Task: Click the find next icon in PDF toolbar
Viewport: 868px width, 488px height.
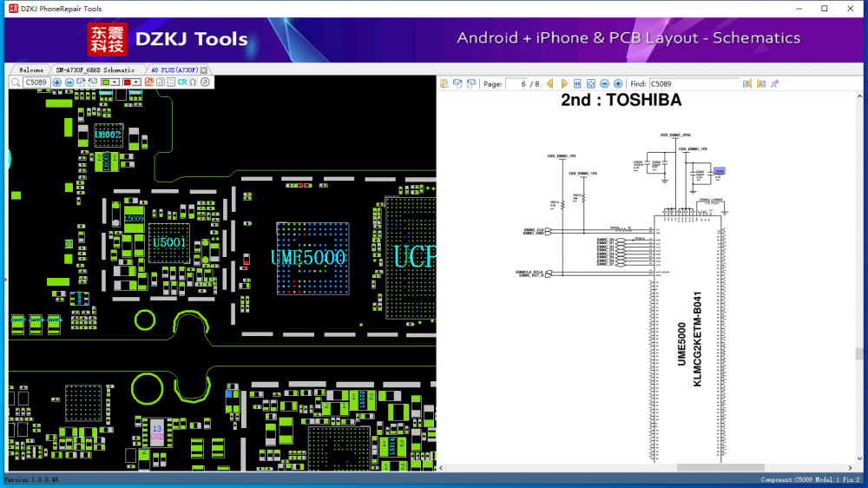Action: tap(761, 84)
